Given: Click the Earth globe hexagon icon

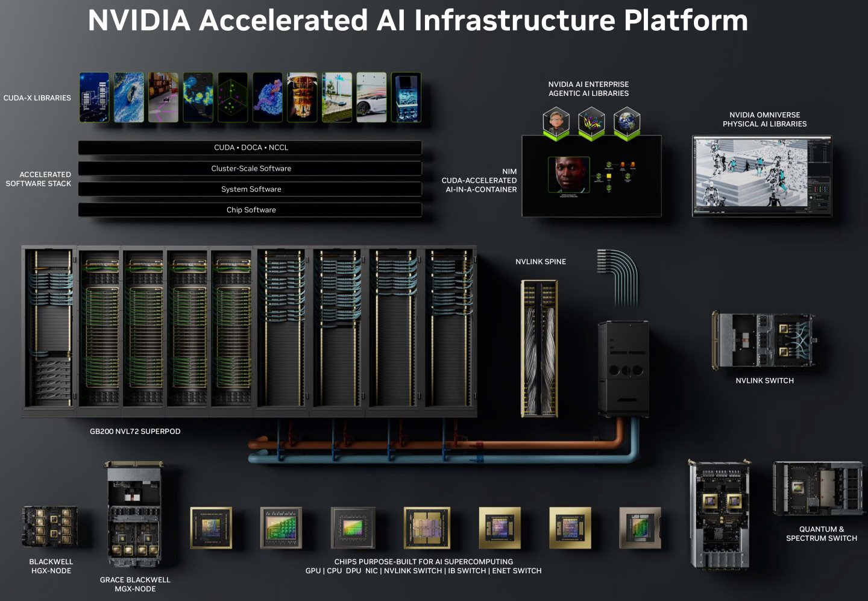Looking at the screenshot, I should [x=627, y=123].
